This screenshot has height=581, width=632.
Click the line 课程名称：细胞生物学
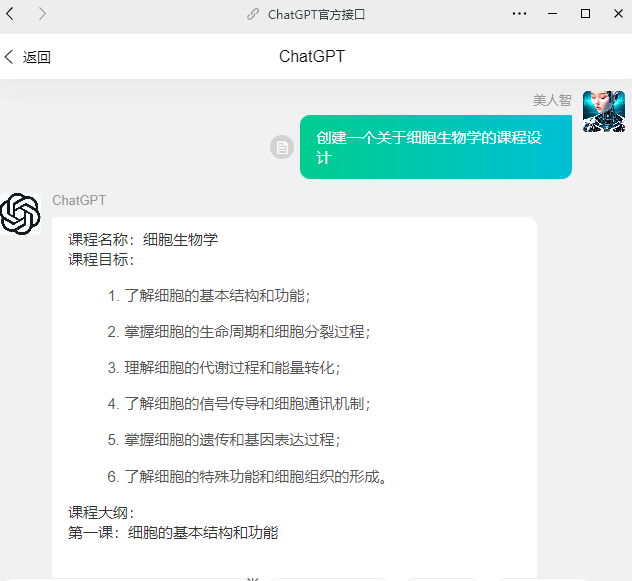click(143, 239)
